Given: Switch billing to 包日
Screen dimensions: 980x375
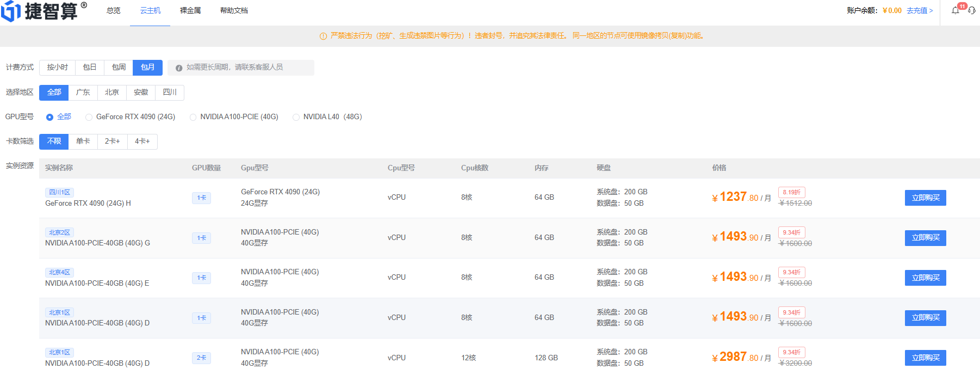Looking at the screenshot, I should tap(90, 67).
